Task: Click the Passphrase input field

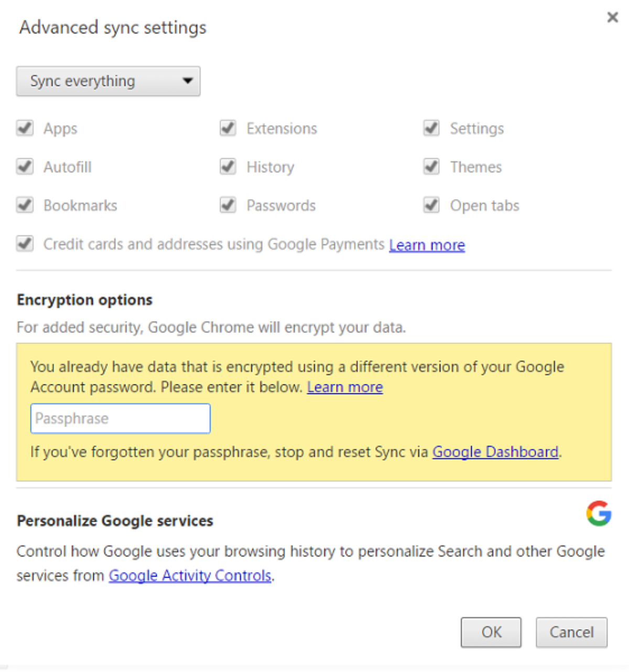Action: 121,418
